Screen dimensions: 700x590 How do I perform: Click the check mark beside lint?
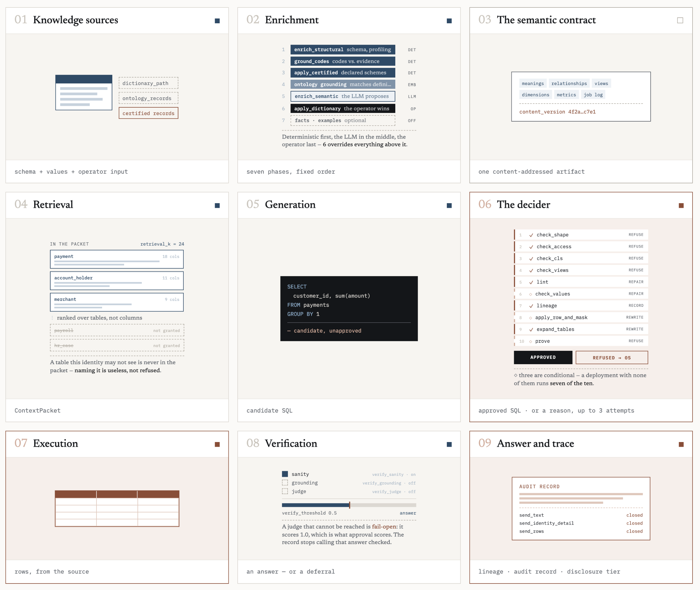tap(531, 282)
